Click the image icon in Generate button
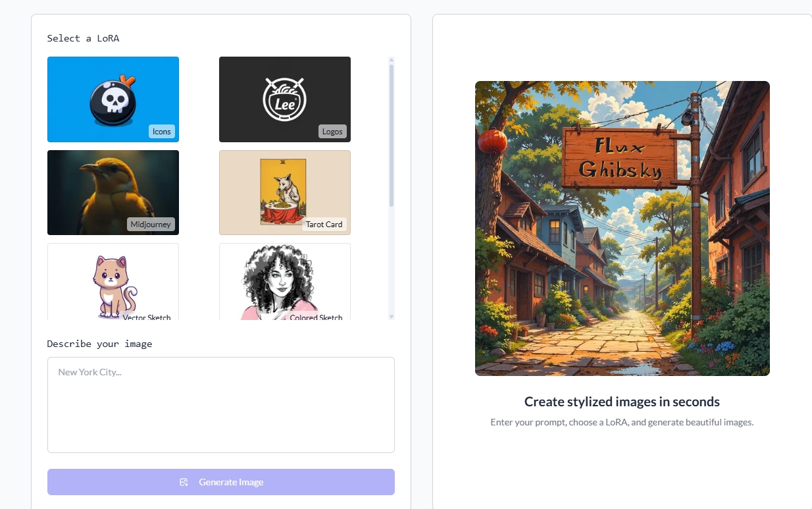812x509 pixels. (x=184, y=482)
